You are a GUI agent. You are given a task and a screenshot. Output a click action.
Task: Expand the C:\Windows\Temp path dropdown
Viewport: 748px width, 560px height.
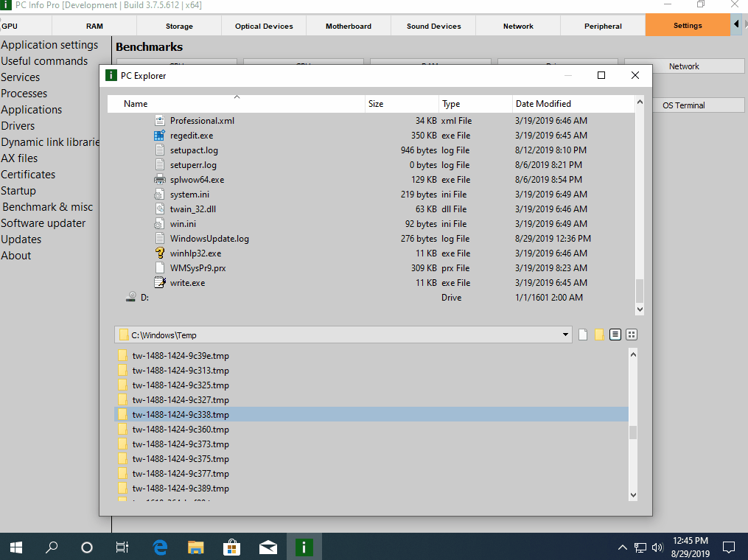tap(565, 335)
